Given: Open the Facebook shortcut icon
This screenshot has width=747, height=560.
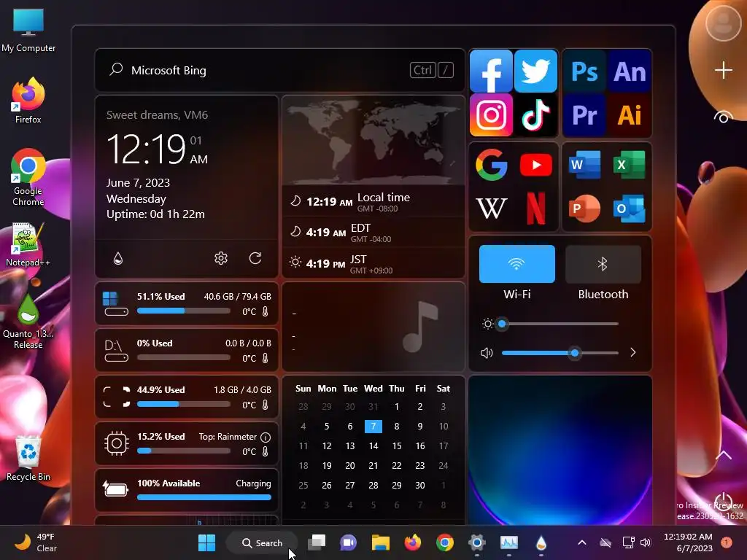Looking at the screenshot, I should coord(491,71).
